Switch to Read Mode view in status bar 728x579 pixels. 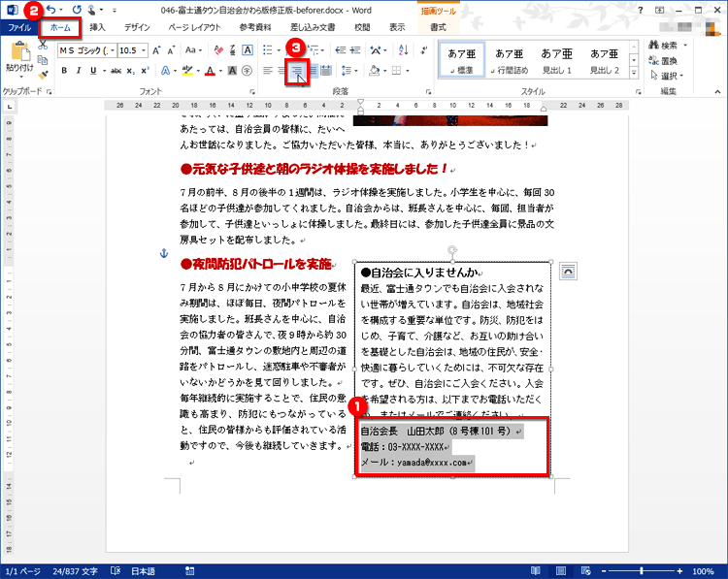(x=535, y=570)
